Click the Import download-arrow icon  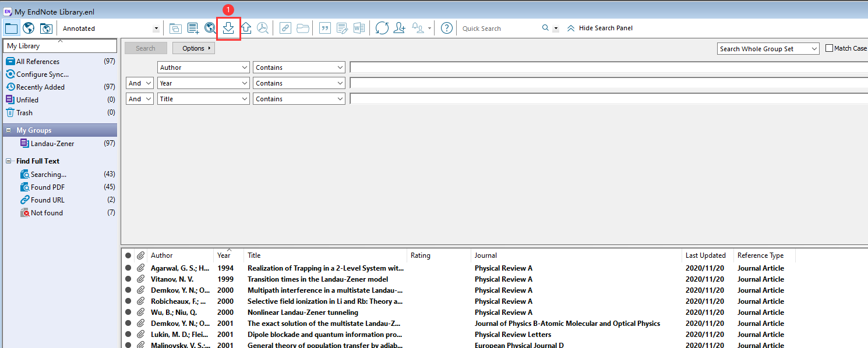click(228, 28)
